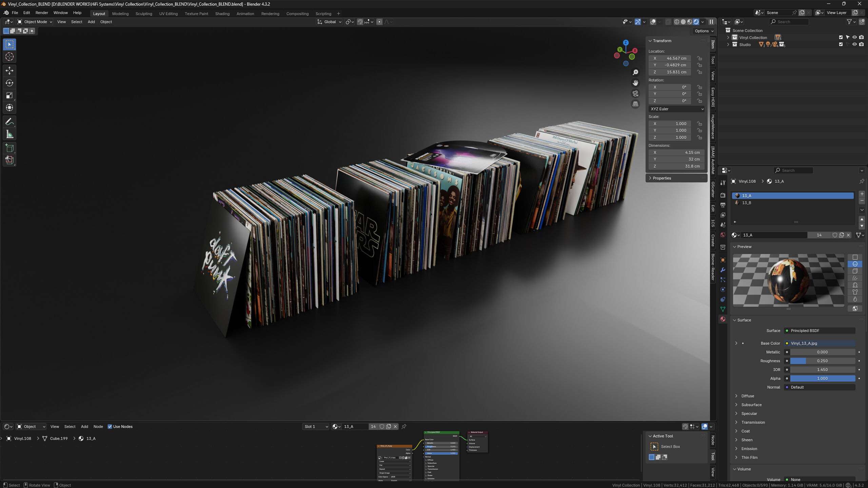This screenshot has height=488, width=868.
Task: Switch viewport to material preview shading
Action: tap(690, 22)
